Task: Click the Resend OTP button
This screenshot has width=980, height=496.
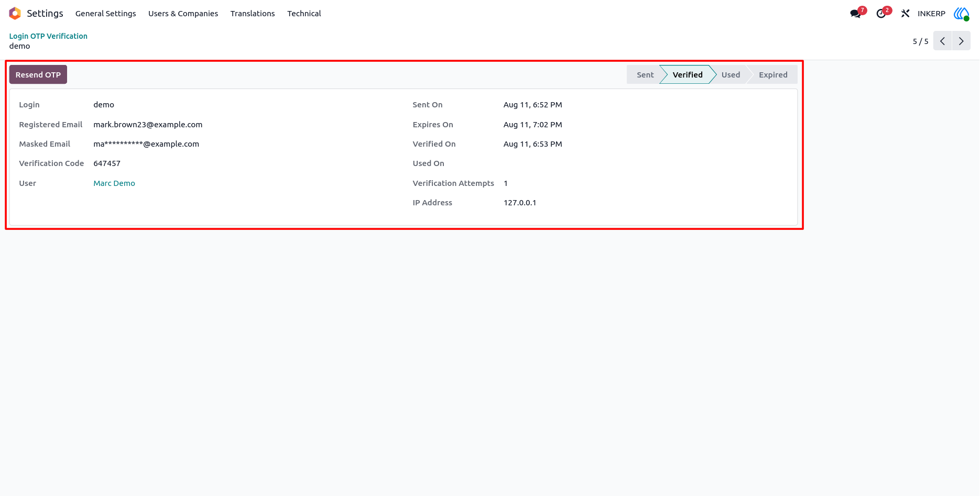Action: tap(38, 75)
